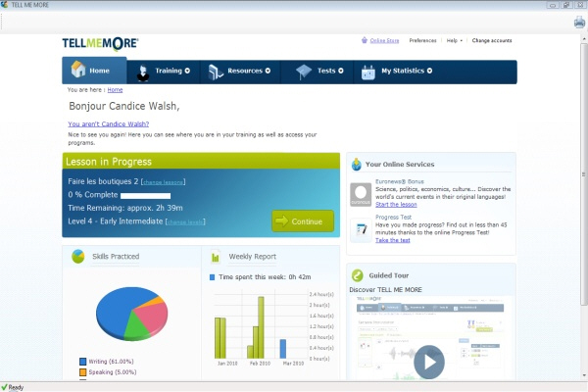Click the TELL ME MORE logo
The width and height of the screenshot is (588, 392).
(x=101, y=43)
